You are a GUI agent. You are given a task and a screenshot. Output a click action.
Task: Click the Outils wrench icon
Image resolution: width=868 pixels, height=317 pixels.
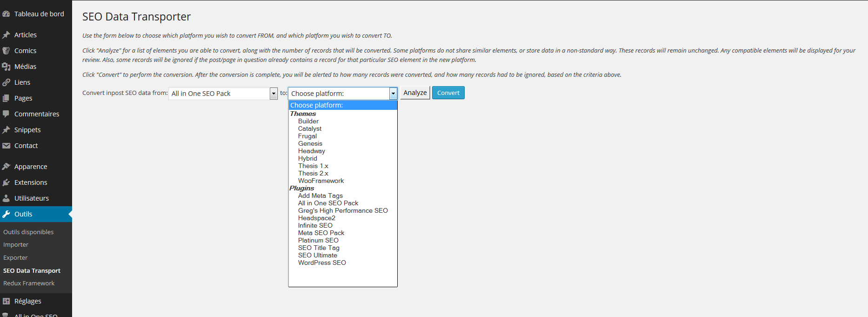[x=6, y=214]
